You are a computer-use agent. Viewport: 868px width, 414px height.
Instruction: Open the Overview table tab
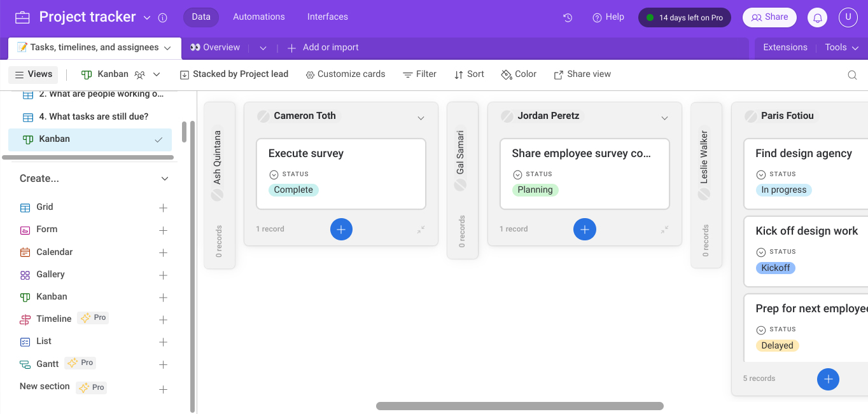pos(214,48)
